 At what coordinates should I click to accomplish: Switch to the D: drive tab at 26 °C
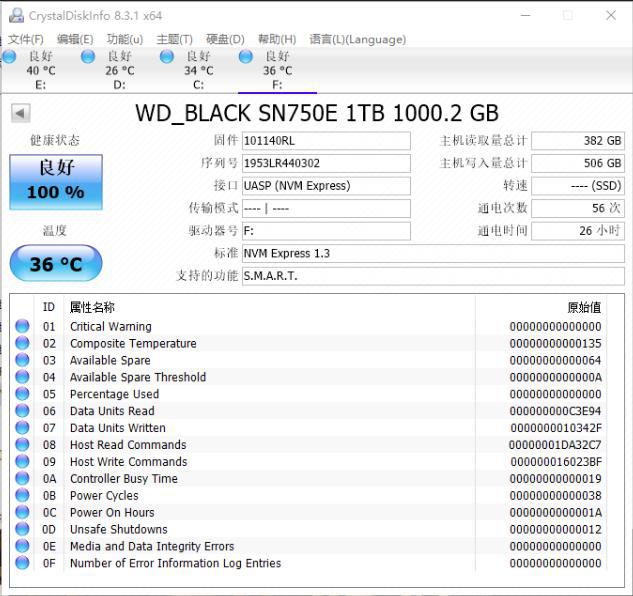(x=119, y=71)
